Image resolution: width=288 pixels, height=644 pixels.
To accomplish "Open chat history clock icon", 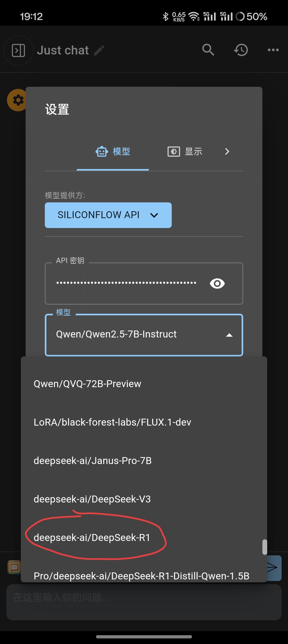I will (x=241, y=50).
